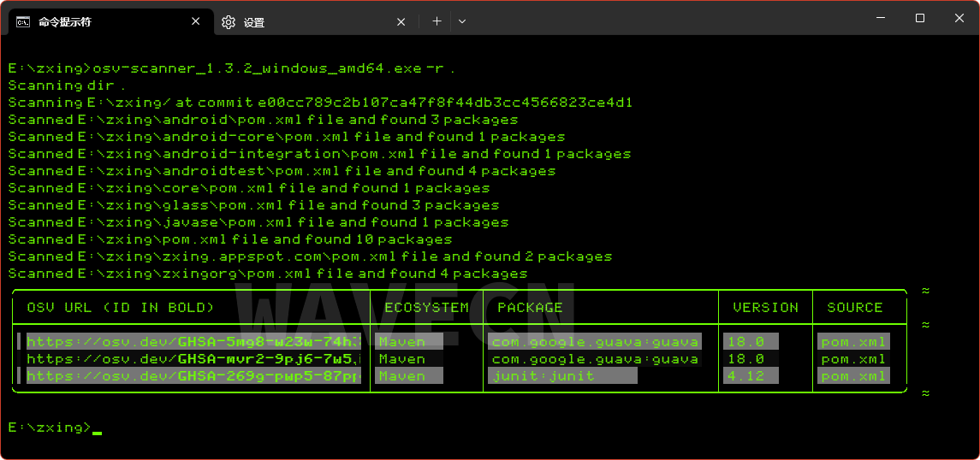The height and width of the screenshot is (460, 980).
Task: Click the gear icon on the 设置 tab
Action: point(229,22)
